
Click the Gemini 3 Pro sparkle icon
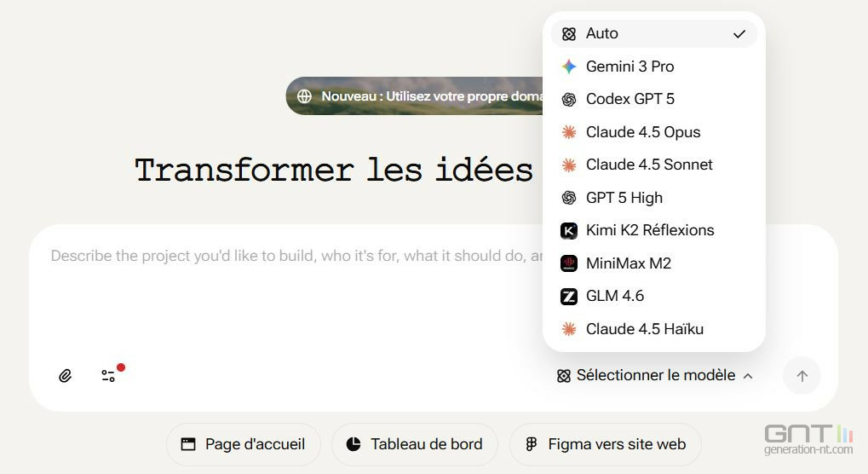(569, 66)
